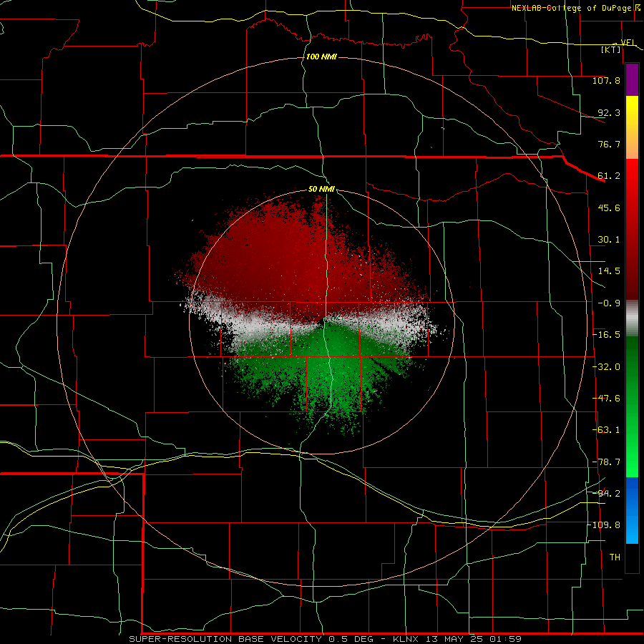Viewport: 644px width, 644px height.
Task: Select the -109.8 scale value
Action: 604,525
